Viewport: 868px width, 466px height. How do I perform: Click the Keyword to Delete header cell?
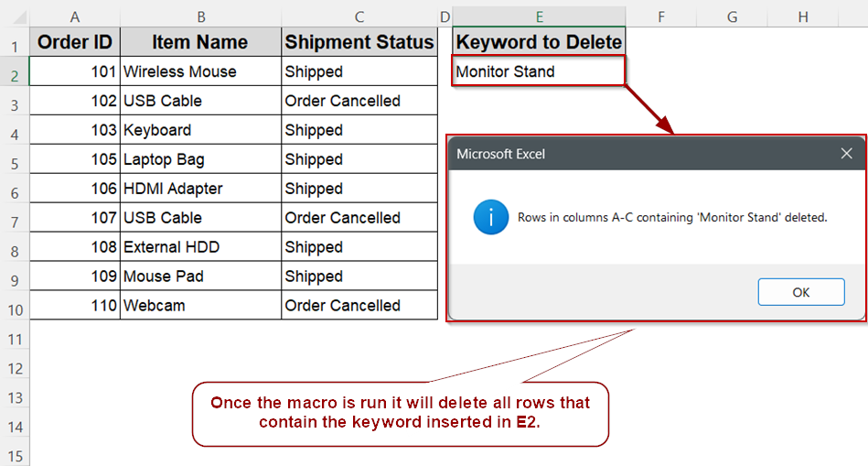tap(539, 42)
